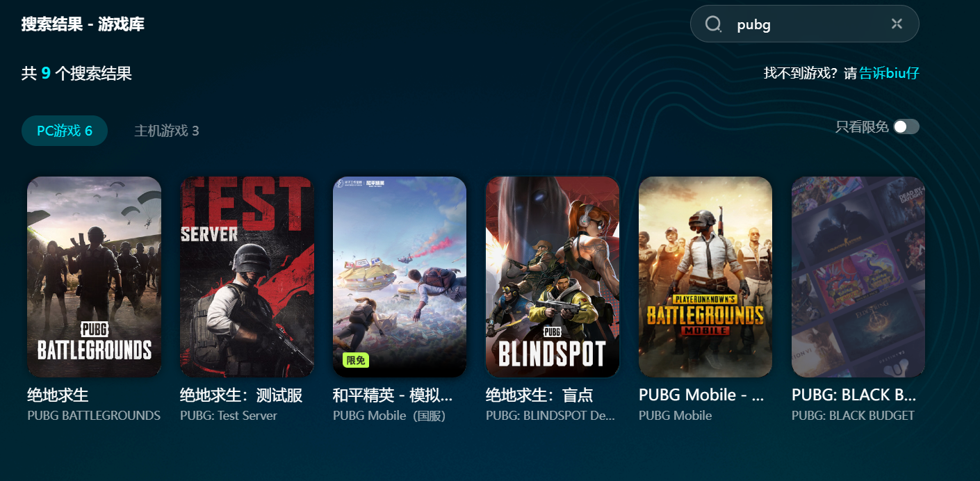Open the PUBG BLACK BUDGET cover
This screenshot has height=481, width=980.
pyautogui.click(x=858, y=277)
